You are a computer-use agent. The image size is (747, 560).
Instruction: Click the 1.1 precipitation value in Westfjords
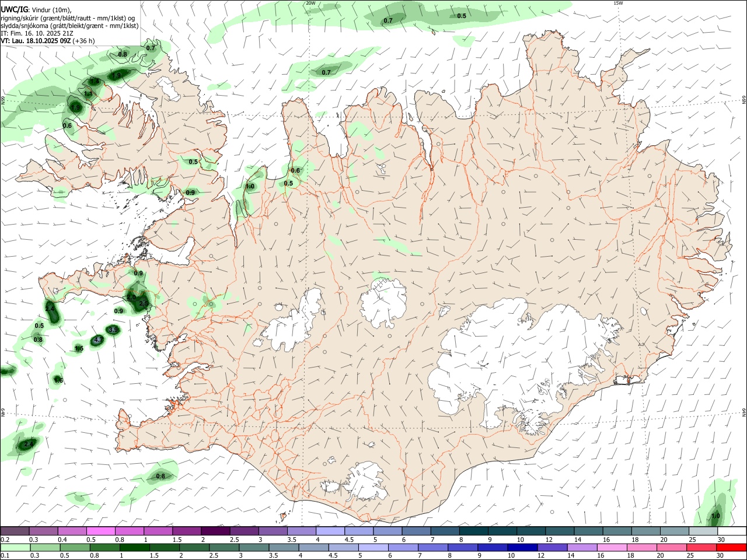[88, 93]
